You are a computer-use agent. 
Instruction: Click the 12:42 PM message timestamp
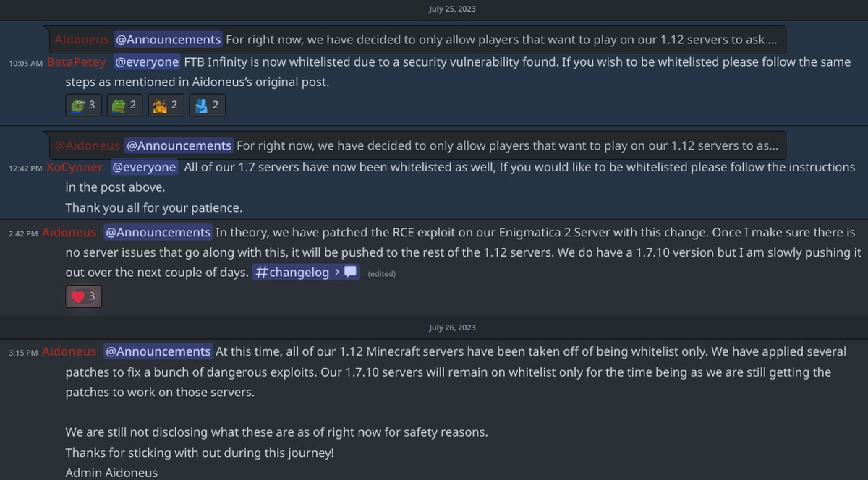(x=25, y=168)
